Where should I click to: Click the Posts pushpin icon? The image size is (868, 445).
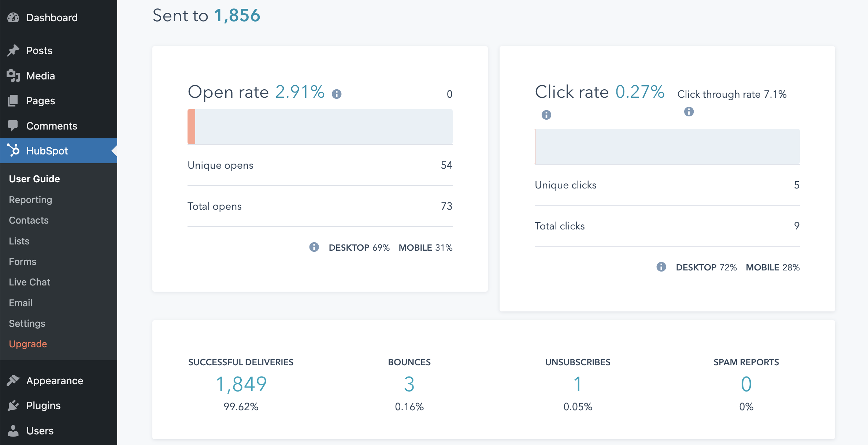point(13,51)
